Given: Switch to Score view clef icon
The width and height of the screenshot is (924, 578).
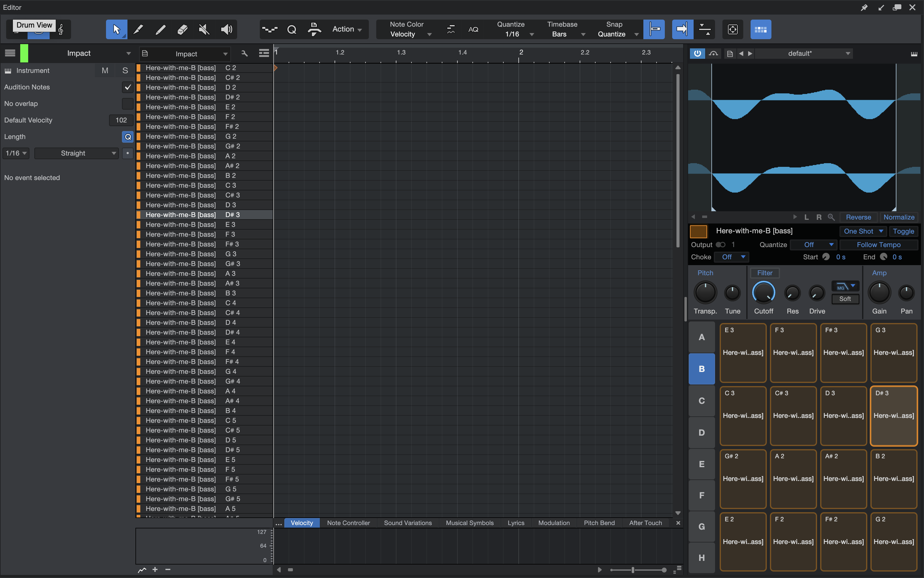Looking at the screenshot, I should (61, 29).
